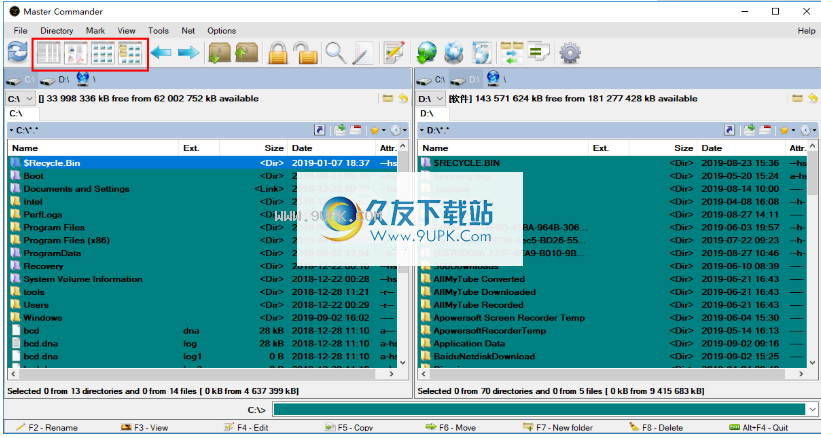Viewport: 821px width, 438px height.
Task: Click left panel yellow go-up arrow icon
Action: click(x=403, y=98)
